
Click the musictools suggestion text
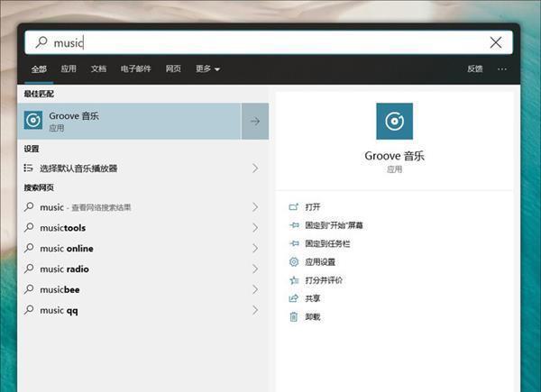click(63, 228)
